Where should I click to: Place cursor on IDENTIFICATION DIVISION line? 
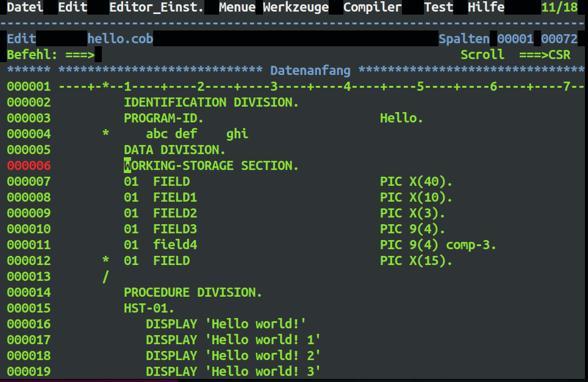pyautogui.click(x=211, y=102)
